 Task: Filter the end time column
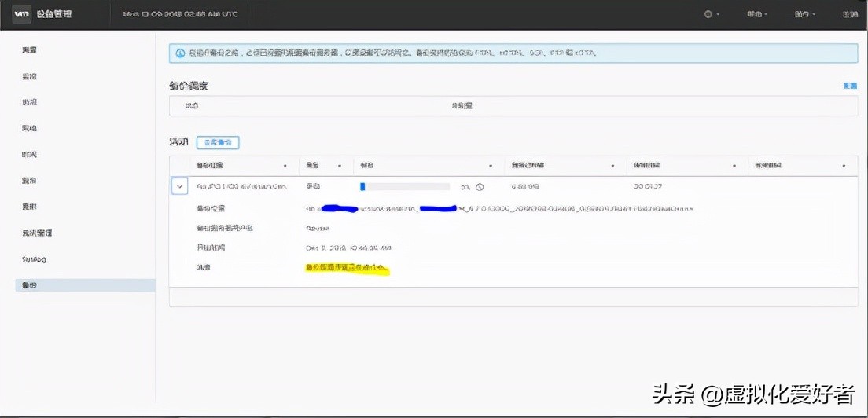coord(844,166)
